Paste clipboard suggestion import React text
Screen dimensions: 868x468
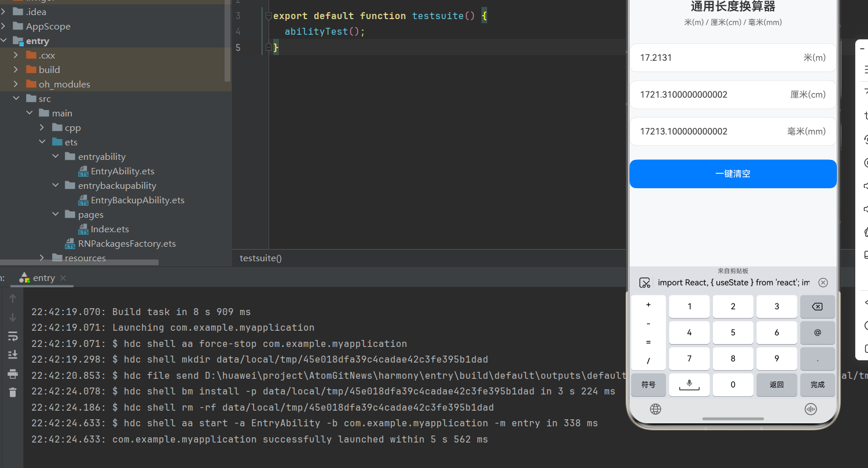(x=733, y=283)
